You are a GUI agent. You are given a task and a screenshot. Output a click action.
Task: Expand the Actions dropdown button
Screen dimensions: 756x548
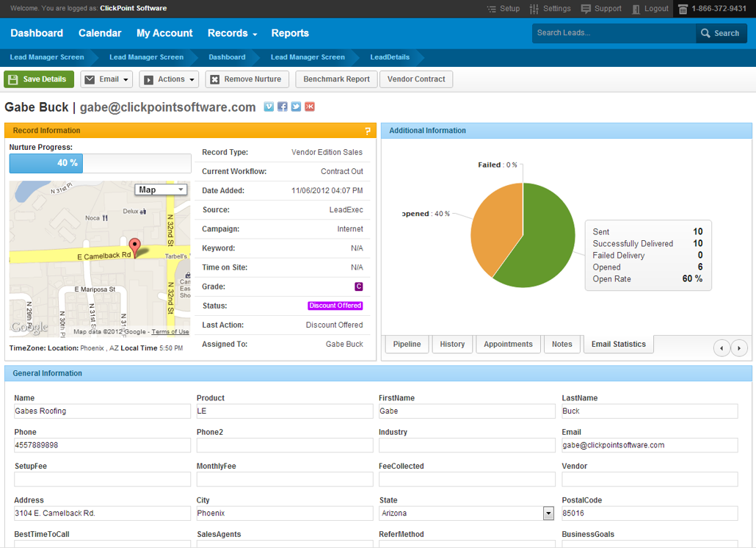pyautogui.click(x=170, y=79)
